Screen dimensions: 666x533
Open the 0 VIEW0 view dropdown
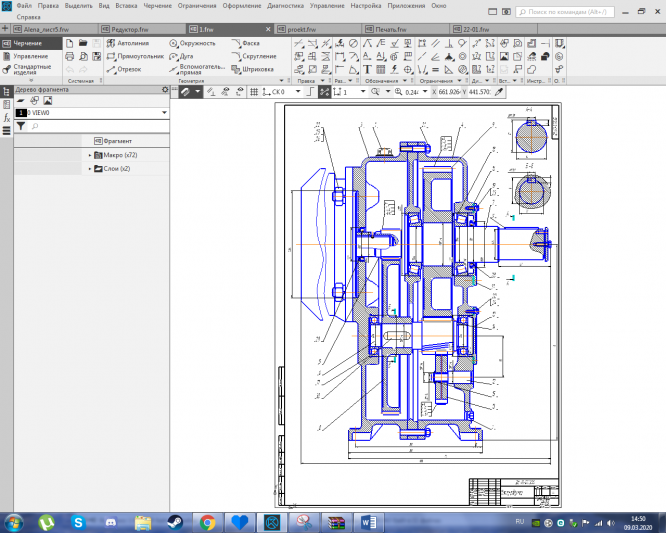pyautogui.click(x=164, y=113)
